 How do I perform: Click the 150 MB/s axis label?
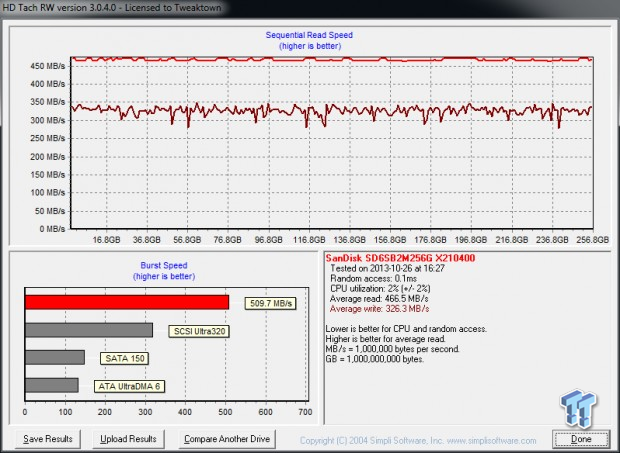[47, 175]
